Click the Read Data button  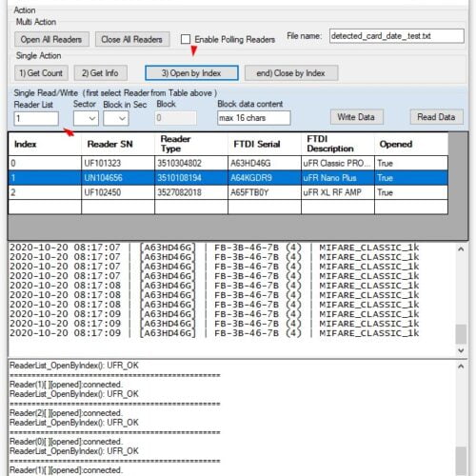(x=436, y=117)
